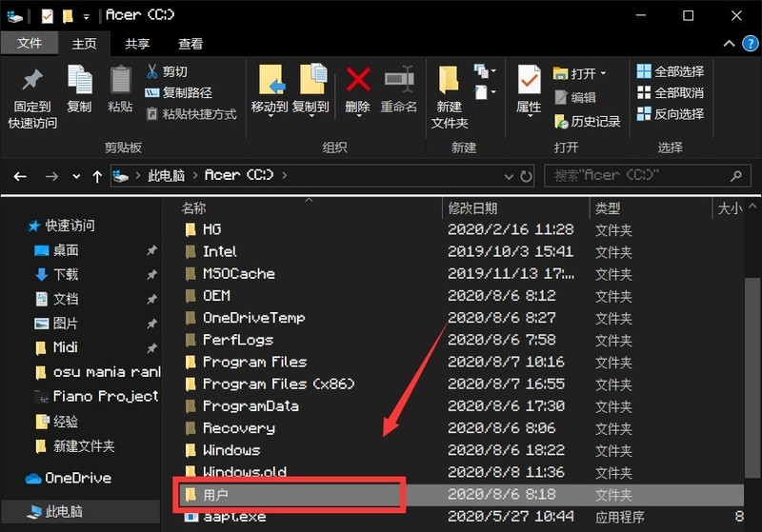Click the refresh icon beside address bar
This screenshot has height=532, width=762.
[x=526, y=176]
